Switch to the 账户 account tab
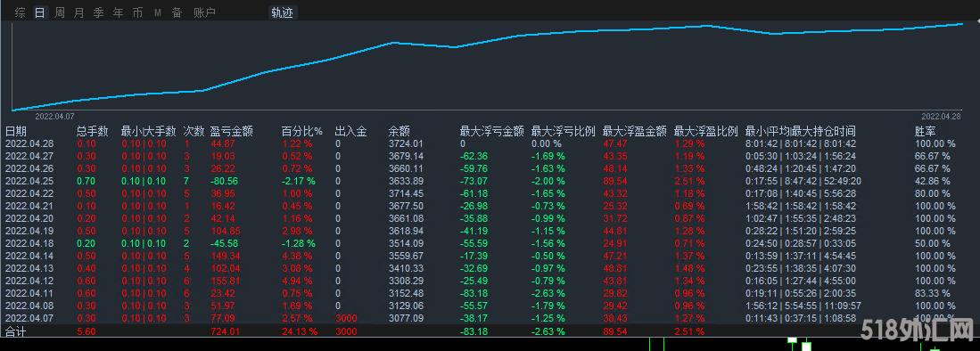980x351 pixels. 204,12
